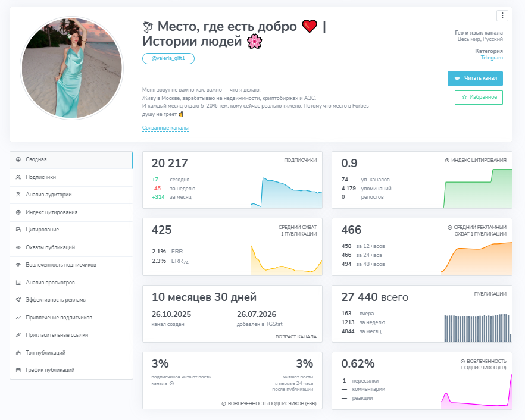Screen dimensions: 525x420
Task: Click the @valeria_gift1 username badge
Action: tap(168, 58)
